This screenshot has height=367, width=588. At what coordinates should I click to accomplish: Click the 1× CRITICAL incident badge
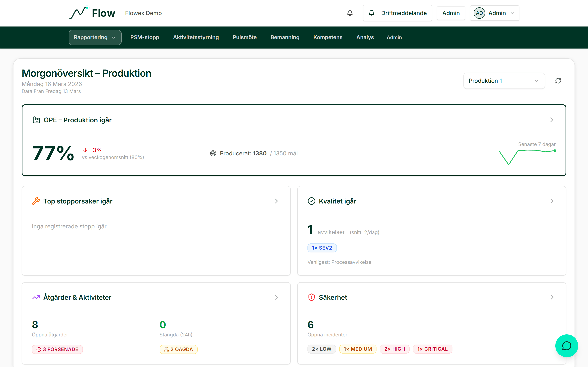point(432,349)
